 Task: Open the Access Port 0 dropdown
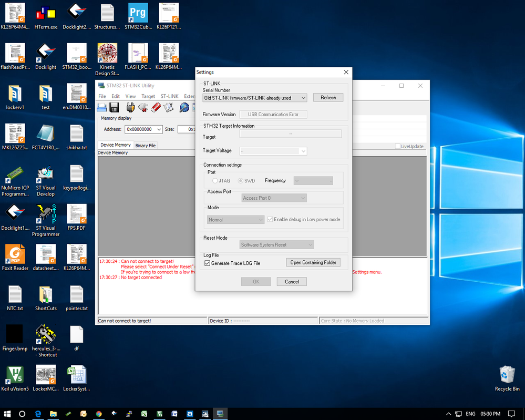274,198
